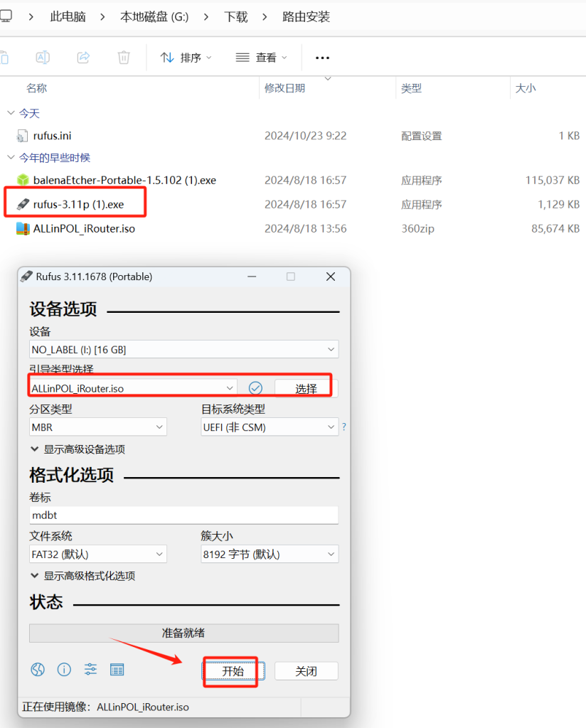The width and height of the screenshot is (586, 728).
Task: Open the 目标系统类型 UEFI dropdown
Action: coord(270,427)
